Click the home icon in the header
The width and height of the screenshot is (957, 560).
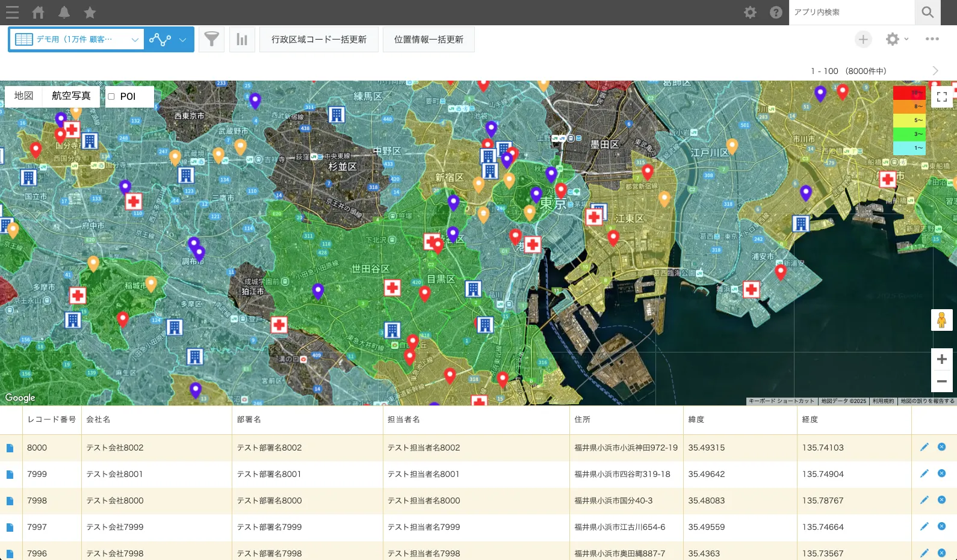38,13
